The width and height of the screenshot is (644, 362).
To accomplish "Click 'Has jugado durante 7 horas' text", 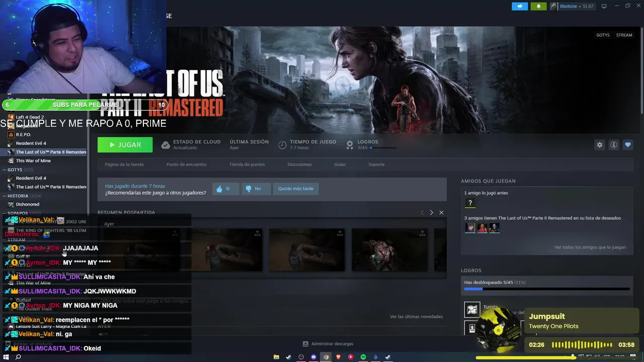I will (135, 186).
